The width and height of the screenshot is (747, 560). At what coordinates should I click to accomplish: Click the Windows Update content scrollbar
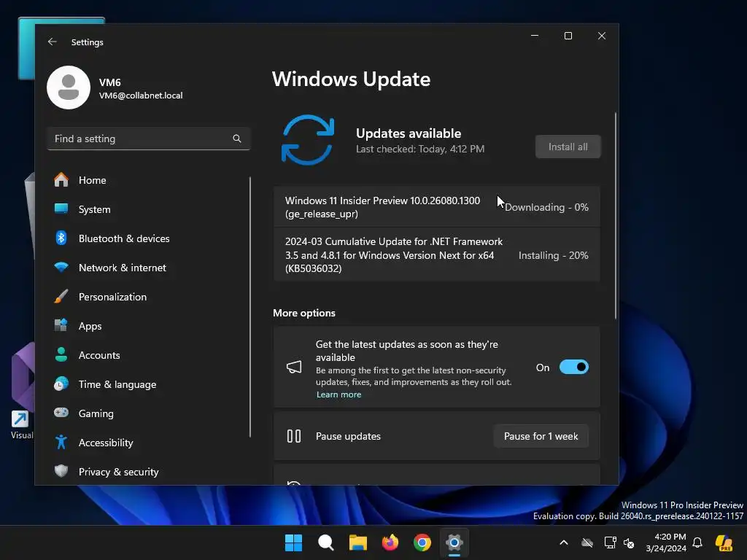coord(616,215)
